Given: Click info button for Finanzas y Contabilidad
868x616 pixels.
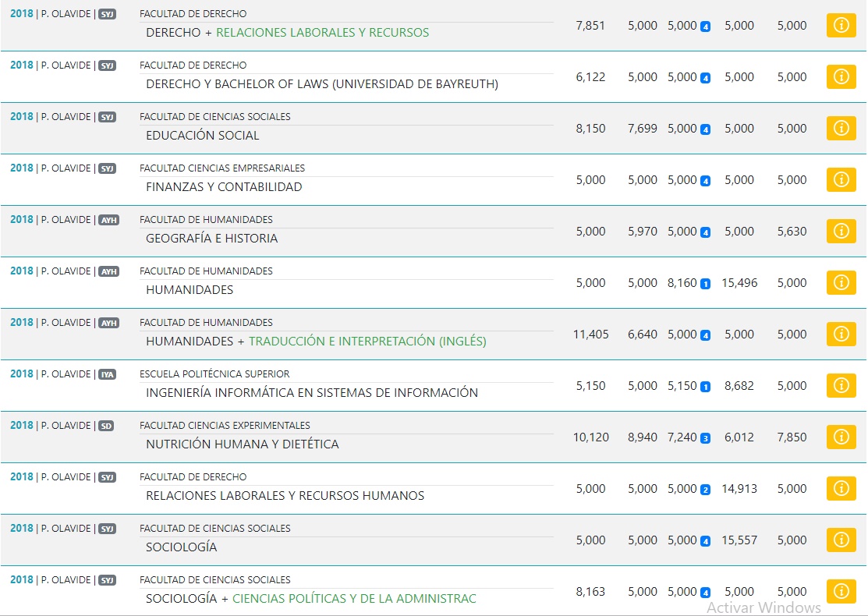Looking at the screenshot, I should (x=841, y=179).
